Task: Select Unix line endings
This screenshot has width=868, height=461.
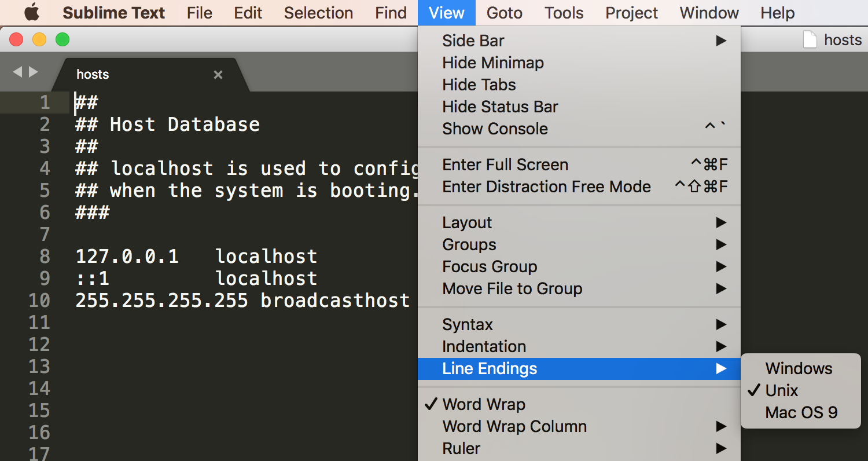Action: pos(801,390)
